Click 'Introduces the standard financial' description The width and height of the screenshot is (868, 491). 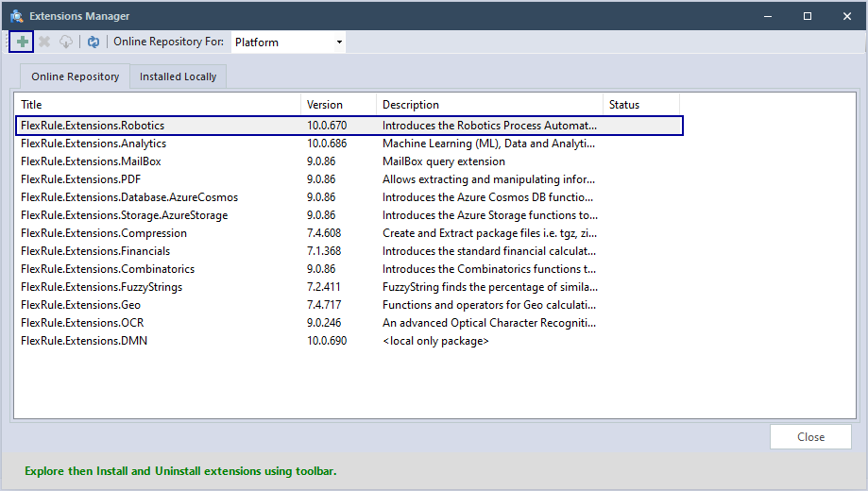click(x=489, y=251)
